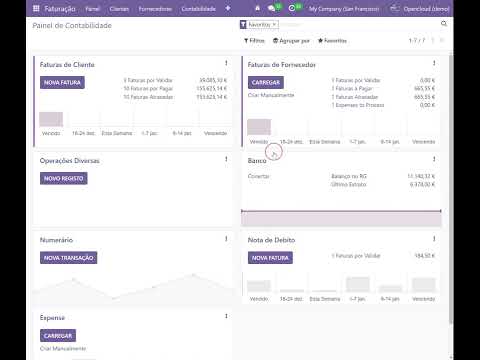Click Expenses to Process in Faturas de Fornecedor
This screenshot has height=360, width=480.
coord(358,105)
